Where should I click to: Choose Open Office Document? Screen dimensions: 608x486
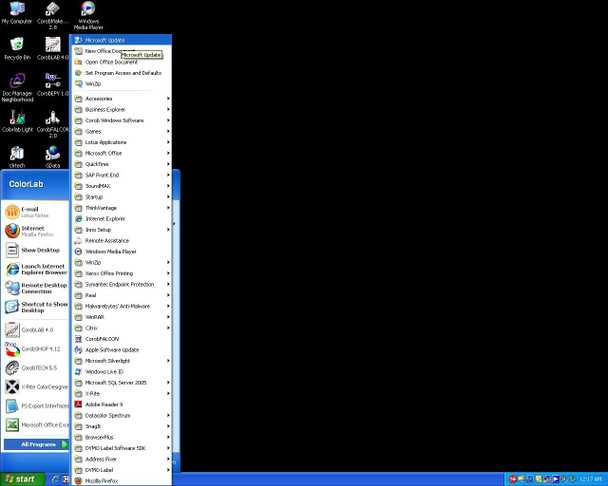[121, 62]
